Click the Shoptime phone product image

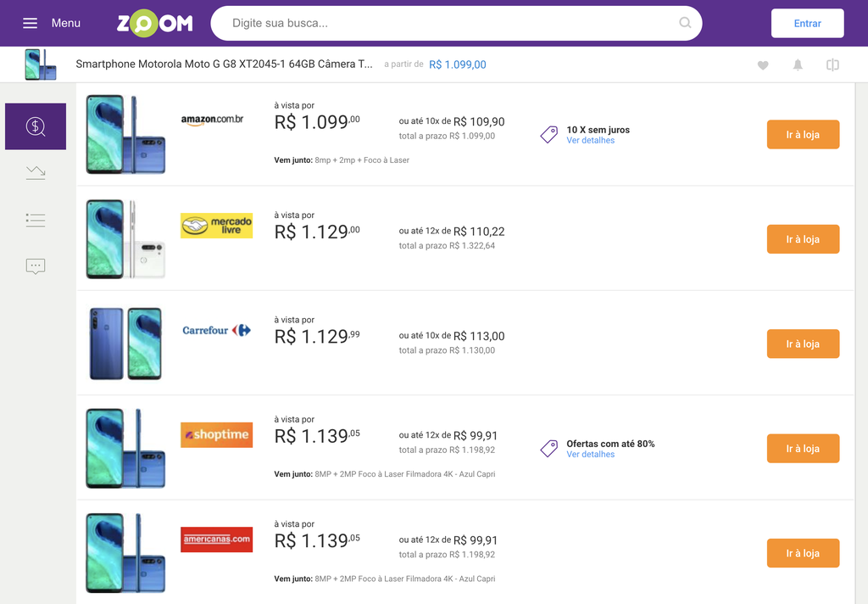point(125,448)
